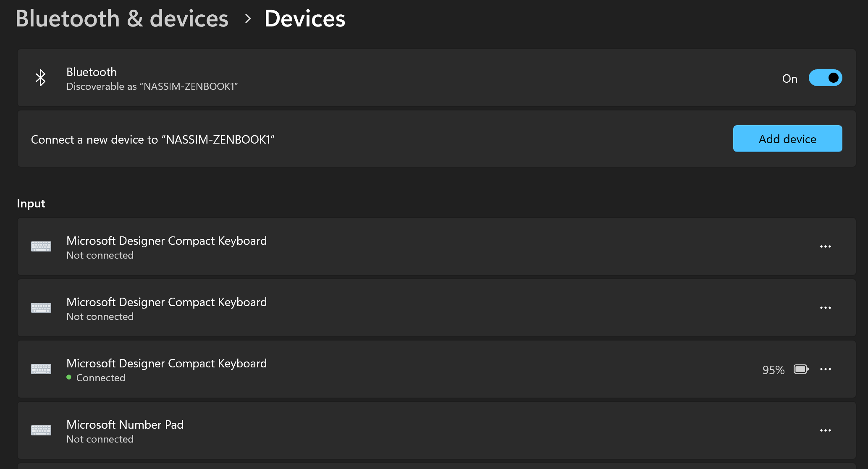Click the battery icon beside 95%

[x=801, y=369]
